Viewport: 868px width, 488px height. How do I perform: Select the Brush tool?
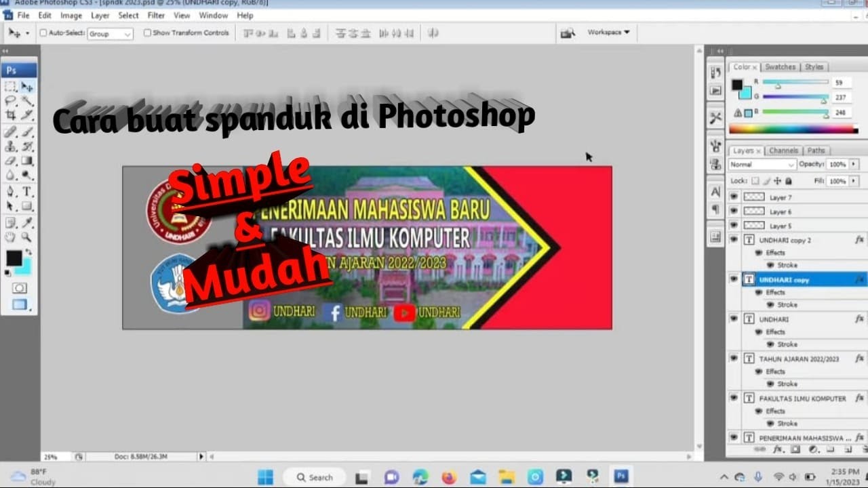point(27,132)
